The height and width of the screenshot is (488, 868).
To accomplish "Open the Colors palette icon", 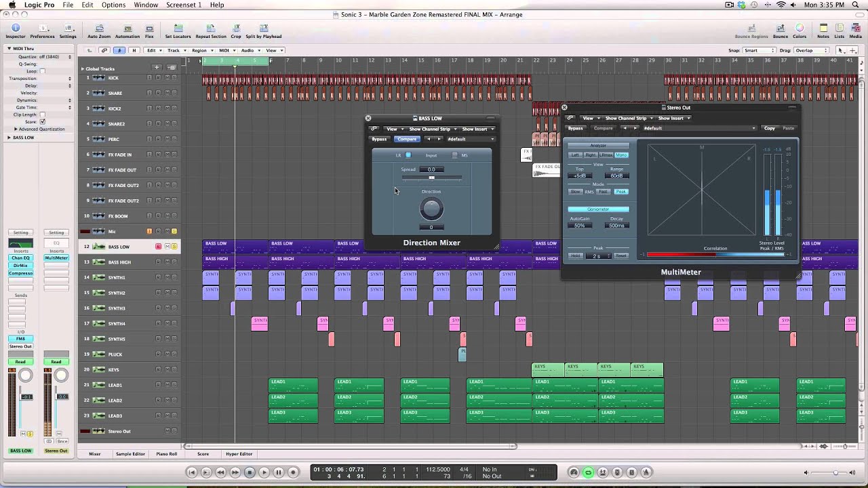I will 800,30.
